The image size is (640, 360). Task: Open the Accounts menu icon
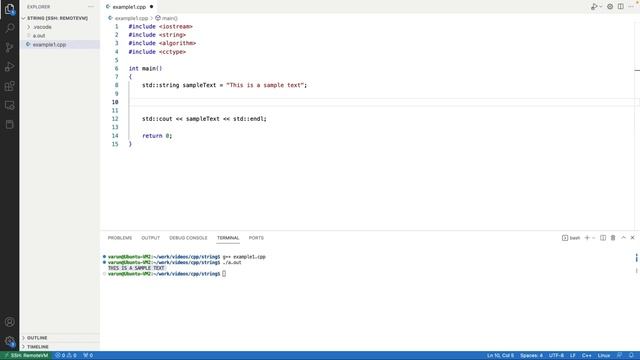coord(9,322)
